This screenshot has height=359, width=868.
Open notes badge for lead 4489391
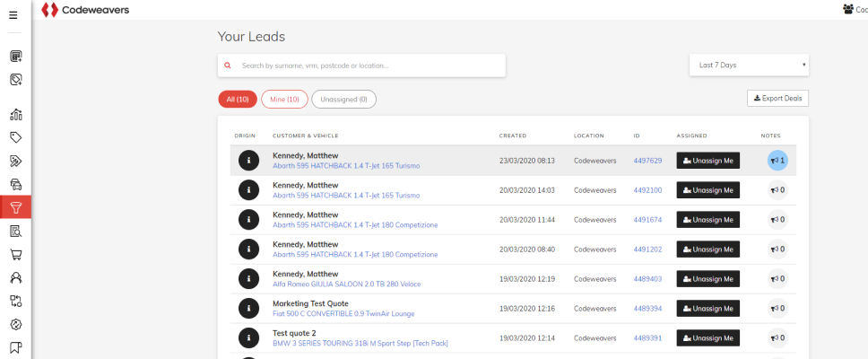777,338
